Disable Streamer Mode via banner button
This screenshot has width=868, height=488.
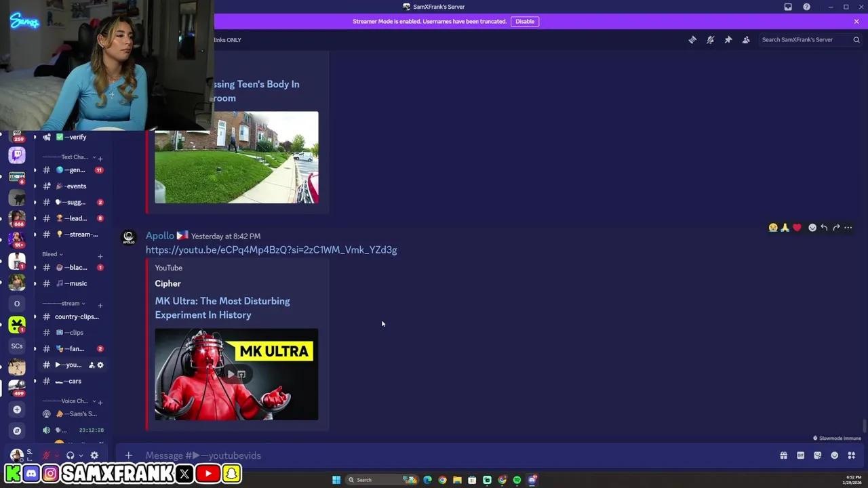coord(525,21)
